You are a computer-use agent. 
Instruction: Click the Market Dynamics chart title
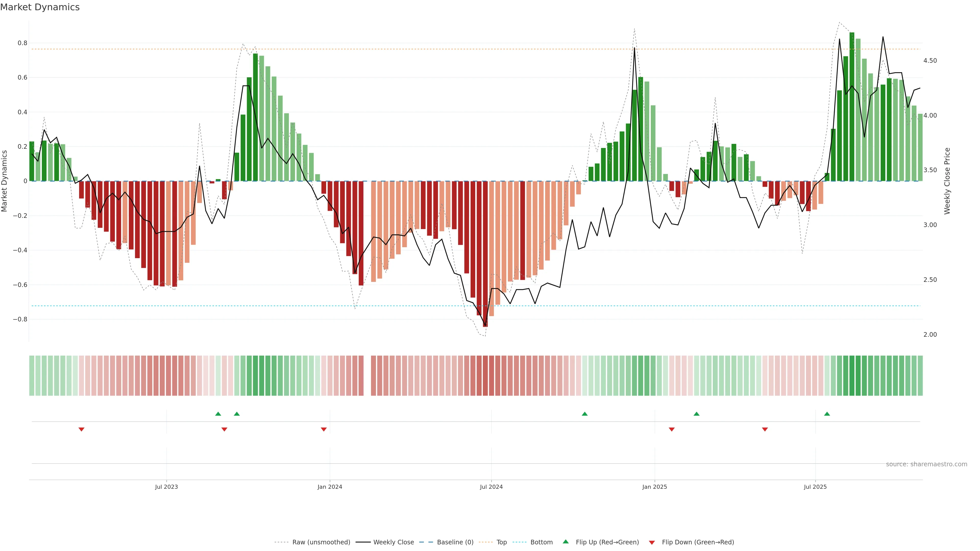tap(40, 7)
